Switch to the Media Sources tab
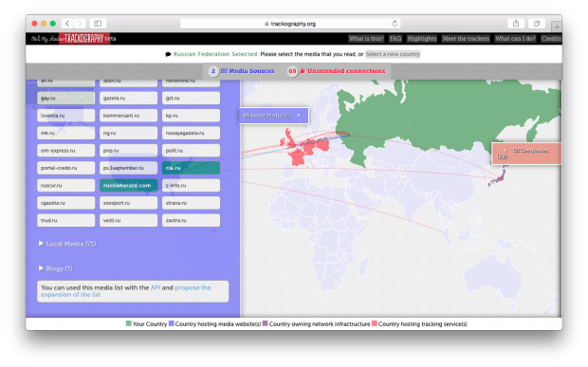588x367 pixels. tap(248, 71)
